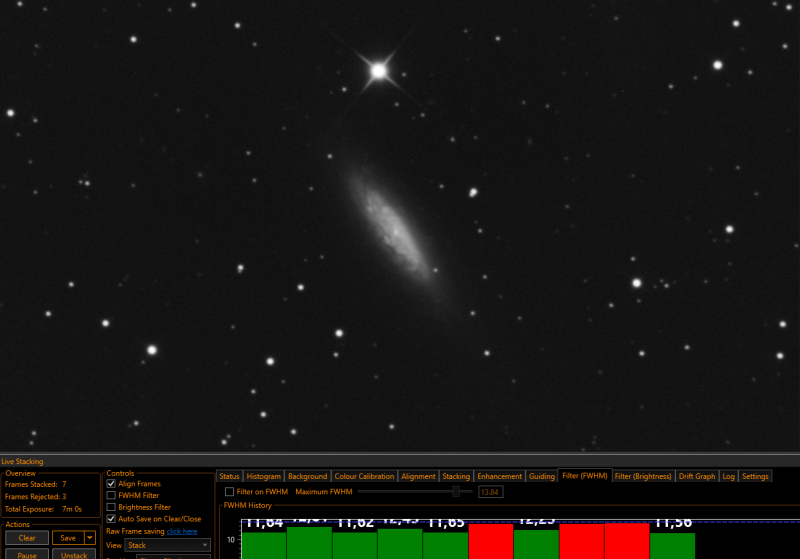Select the Frames Stacked: 7 text
The height and width of the screenshot is (559, 800).
point(36,484)
